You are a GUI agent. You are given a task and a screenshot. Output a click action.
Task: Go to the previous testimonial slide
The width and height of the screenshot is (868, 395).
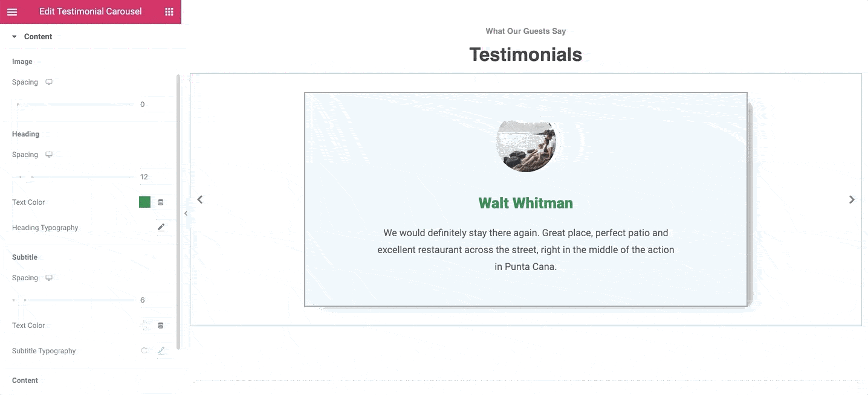tap(200, 199)
